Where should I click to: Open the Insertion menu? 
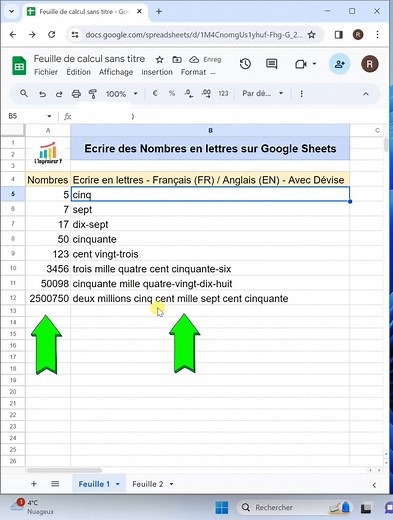[157, 72]
